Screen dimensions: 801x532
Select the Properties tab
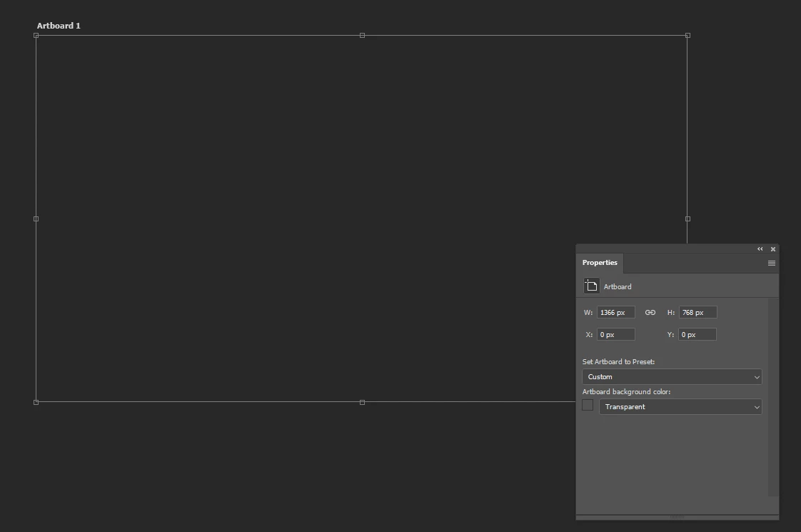600,263
